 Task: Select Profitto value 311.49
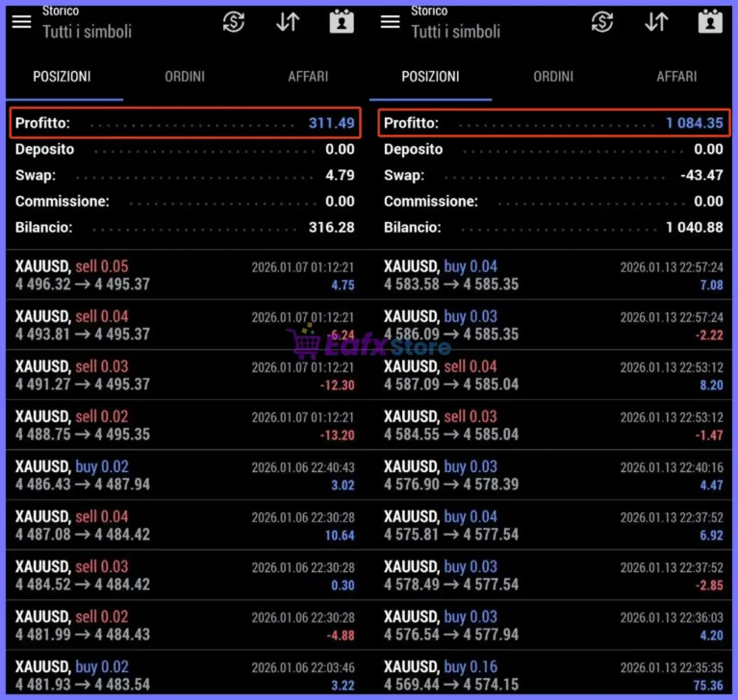331,123
